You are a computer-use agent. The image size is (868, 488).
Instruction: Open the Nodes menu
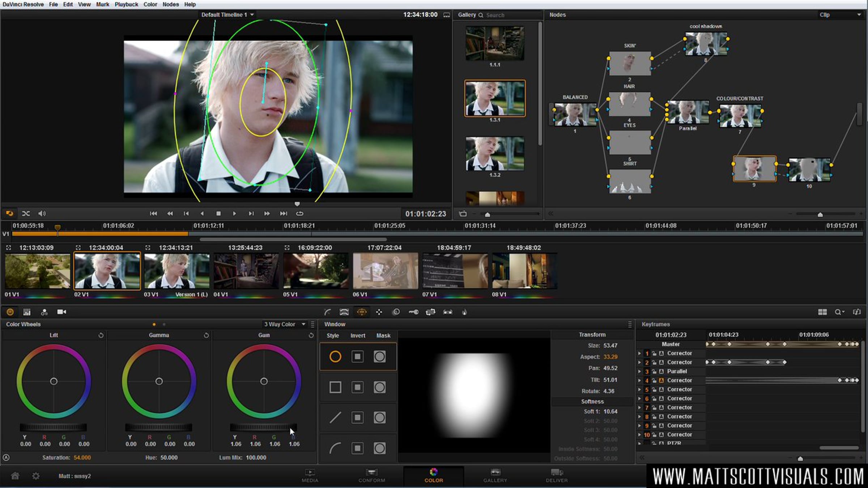point(170,4)
